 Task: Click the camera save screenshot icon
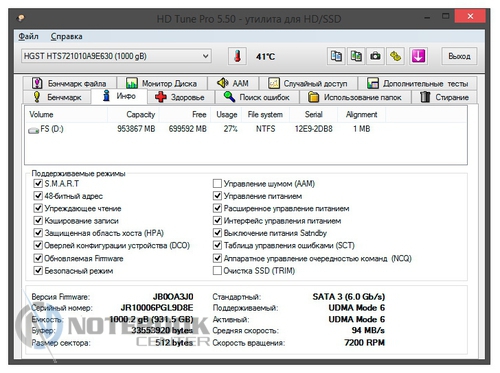click(375, 56)
